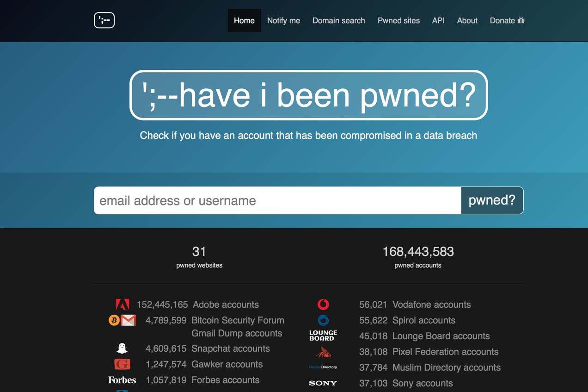
Task: Click the Sony logo
Action: 323,383
